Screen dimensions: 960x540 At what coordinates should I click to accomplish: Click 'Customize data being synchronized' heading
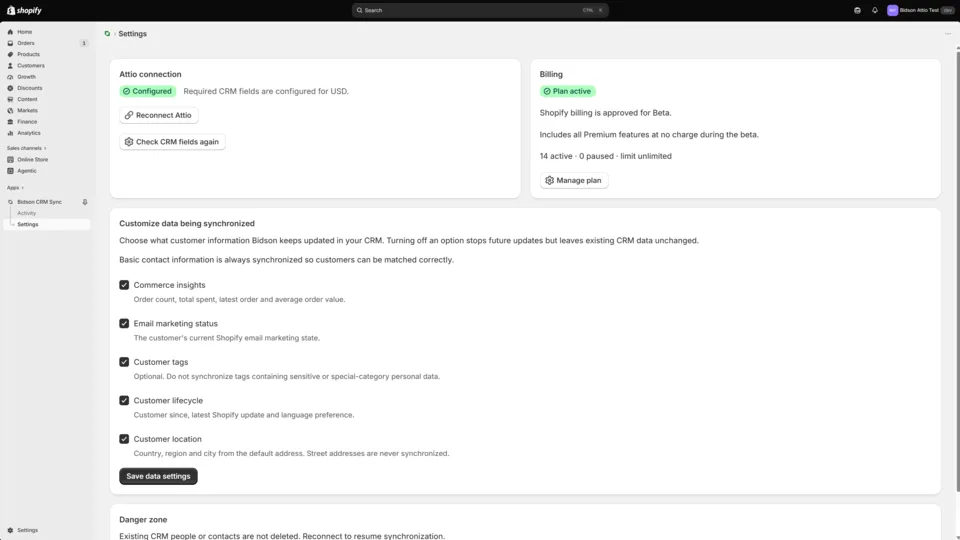(x=187, y=223)
